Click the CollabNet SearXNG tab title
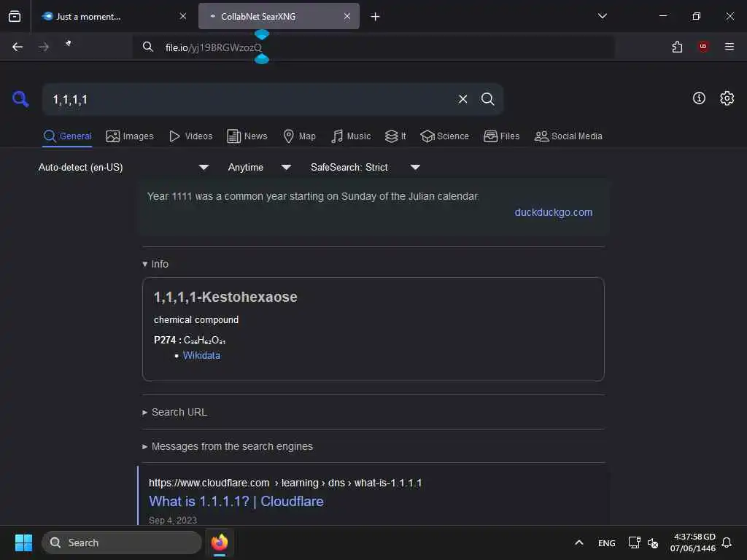 click(x=258, y=16)
